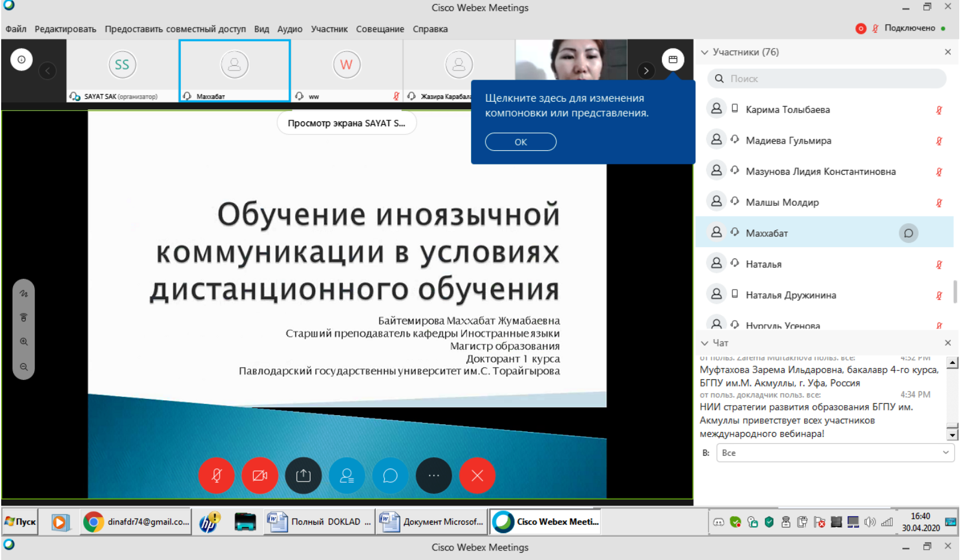Open more options ellipsis button
This screenshot has height=560, width=970.
434,476
